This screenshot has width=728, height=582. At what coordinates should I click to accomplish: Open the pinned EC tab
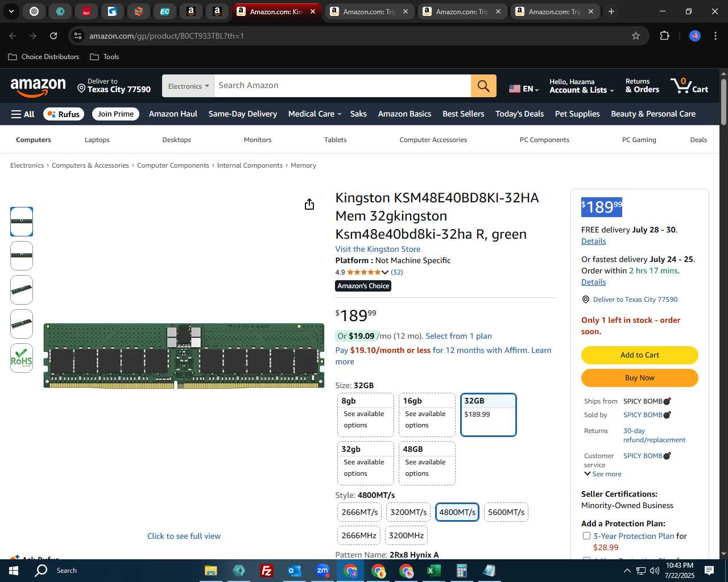[165, 11]
